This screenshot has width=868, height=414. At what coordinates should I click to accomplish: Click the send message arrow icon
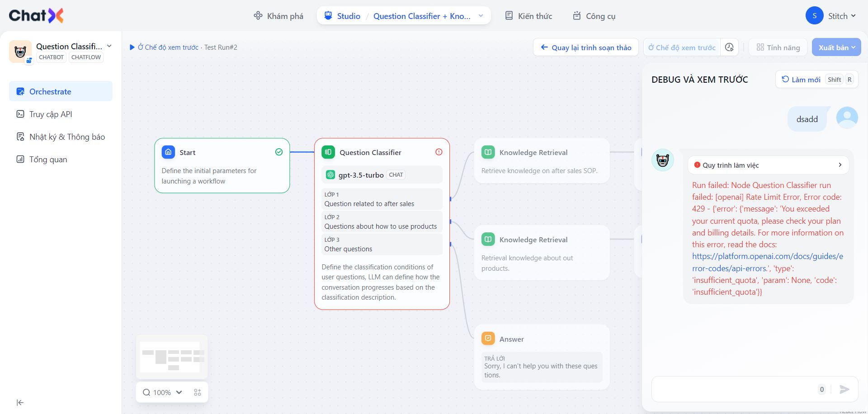(x=844, y=389)
